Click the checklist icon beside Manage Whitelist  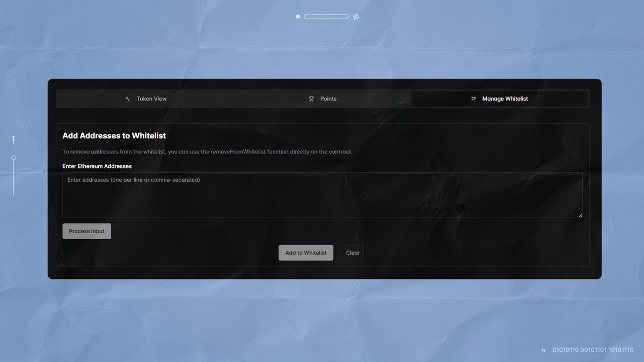pos(473,99)
